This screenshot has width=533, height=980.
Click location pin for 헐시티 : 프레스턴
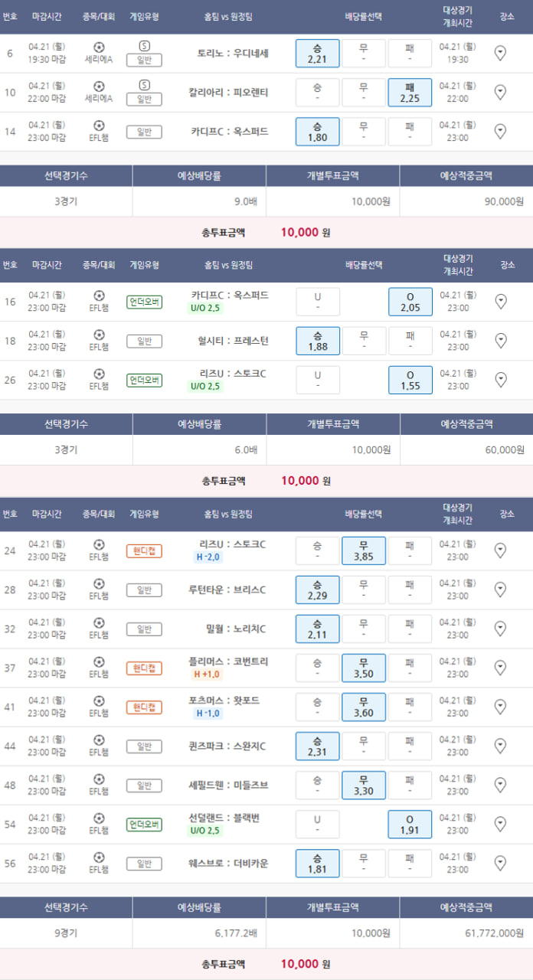(x=500, y=341)
